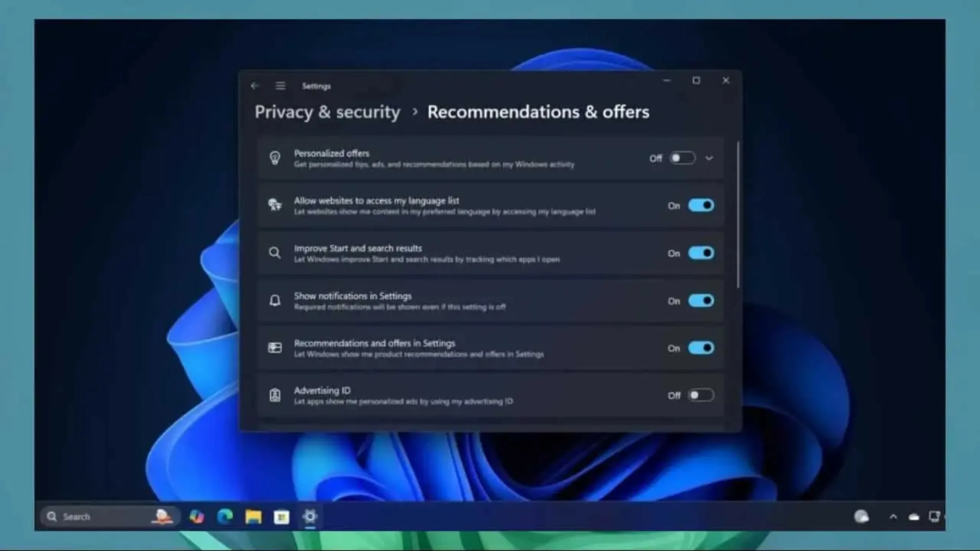Viewport: 980px width, 551px height.
Task: Click the Advertising ID badge icon
Action: (x=275, y=395)
